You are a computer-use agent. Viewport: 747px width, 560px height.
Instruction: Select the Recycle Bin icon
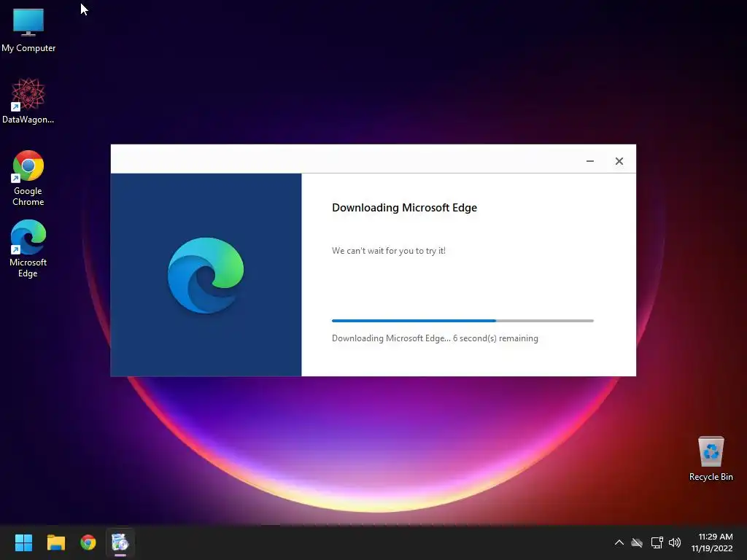[711, 459]
